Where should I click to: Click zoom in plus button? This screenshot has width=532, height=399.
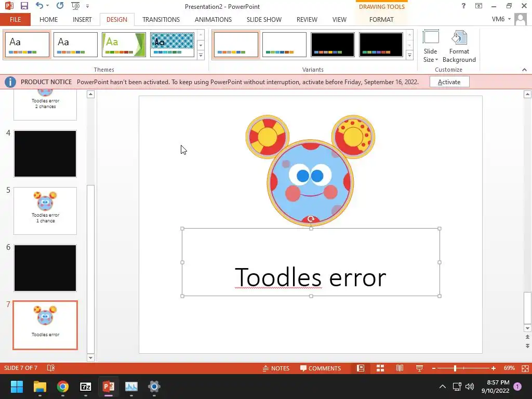[494, 368]
